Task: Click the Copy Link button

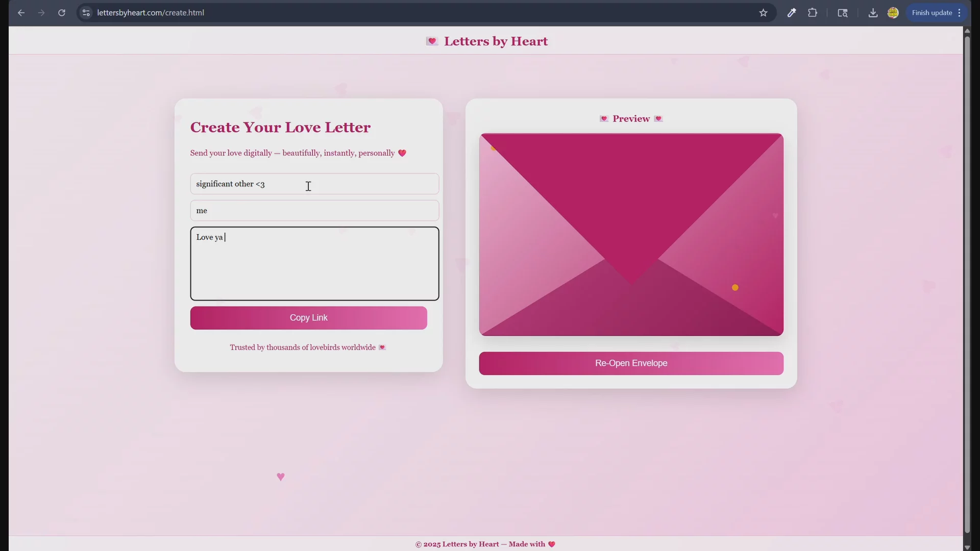Action: [x=308, y=317]
